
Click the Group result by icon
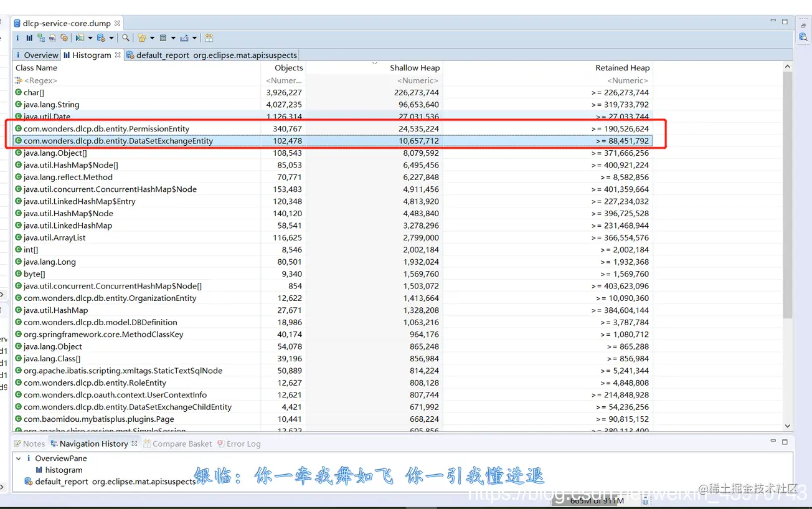point(142,38)
